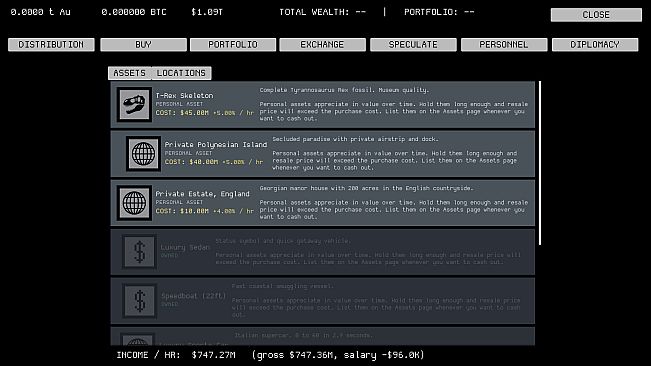Switch to the LOCATIONS tab
The height and width of the screenshot is (366, 651).
[181, 73]
